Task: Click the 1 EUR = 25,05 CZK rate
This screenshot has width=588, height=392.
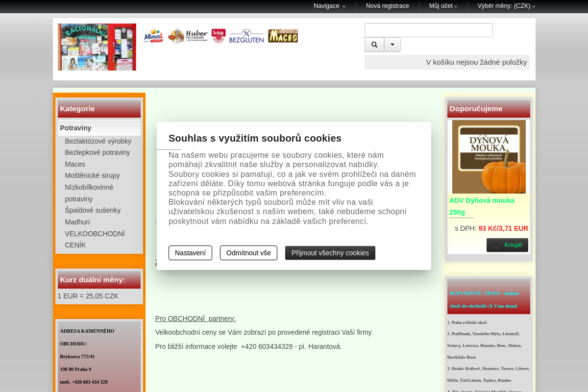Action: (x=88, y=296)
